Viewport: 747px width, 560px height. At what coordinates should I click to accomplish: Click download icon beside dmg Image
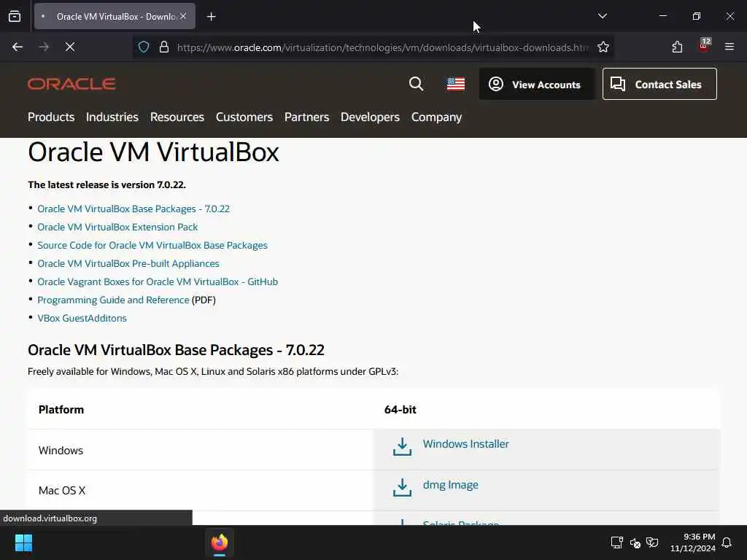pos(402,488)
